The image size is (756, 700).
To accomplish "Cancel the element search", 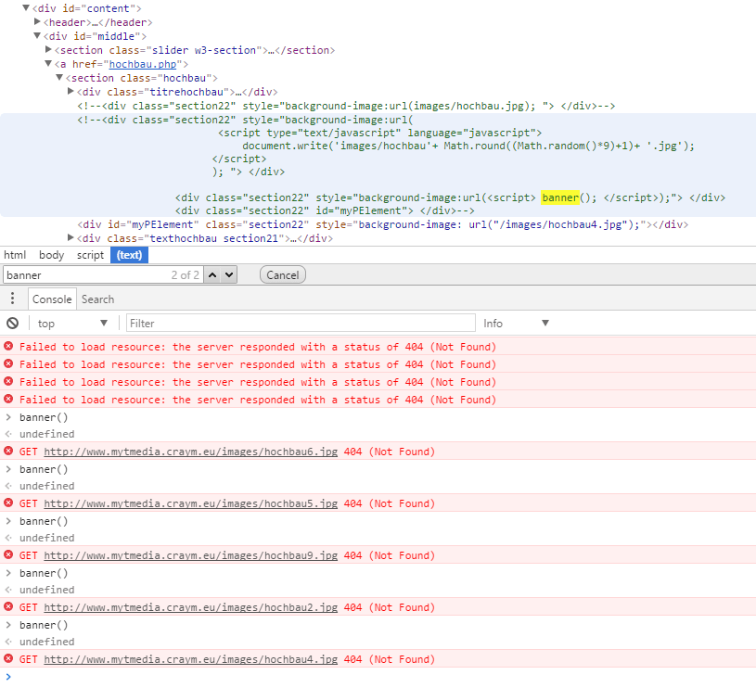I will [x=283, y=275].
